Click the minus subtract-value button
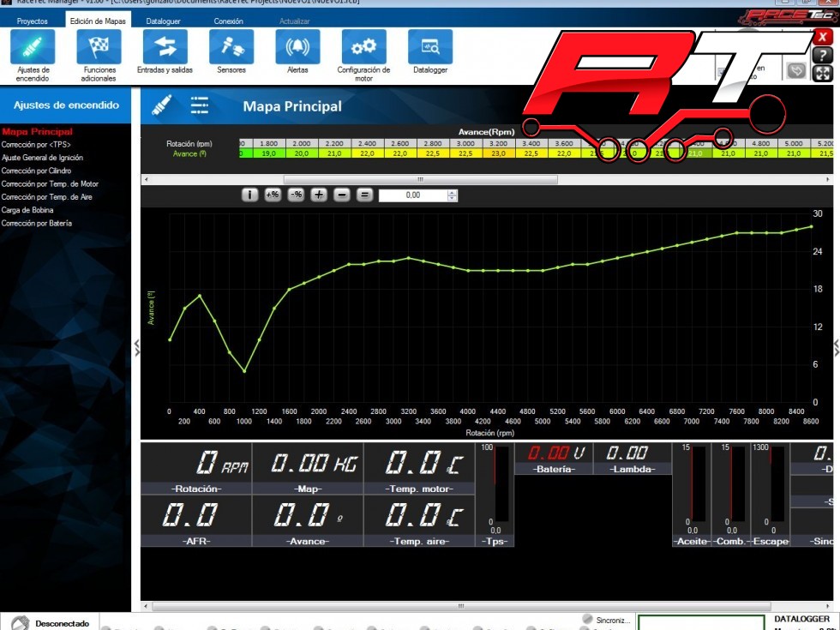The height and width of the screenshot is (630, 840). click(x=342, y=195)
